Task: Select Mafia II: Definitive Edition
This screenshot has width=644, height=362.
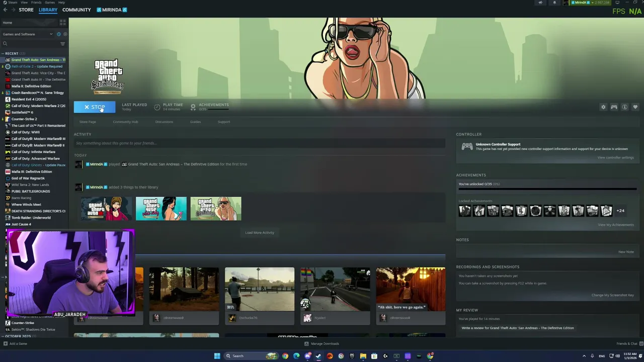Action: click(31, 86)
